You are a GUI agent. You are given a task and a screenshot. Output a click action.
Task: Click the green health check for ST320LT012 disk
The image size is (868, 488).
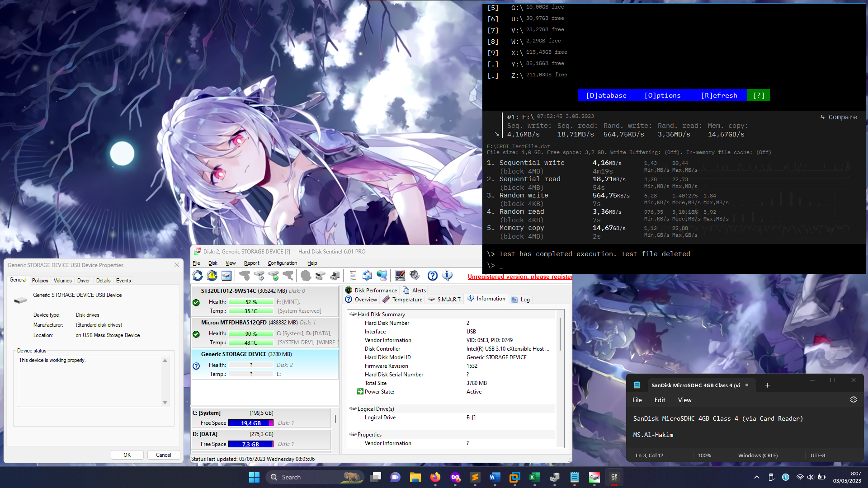196,303
